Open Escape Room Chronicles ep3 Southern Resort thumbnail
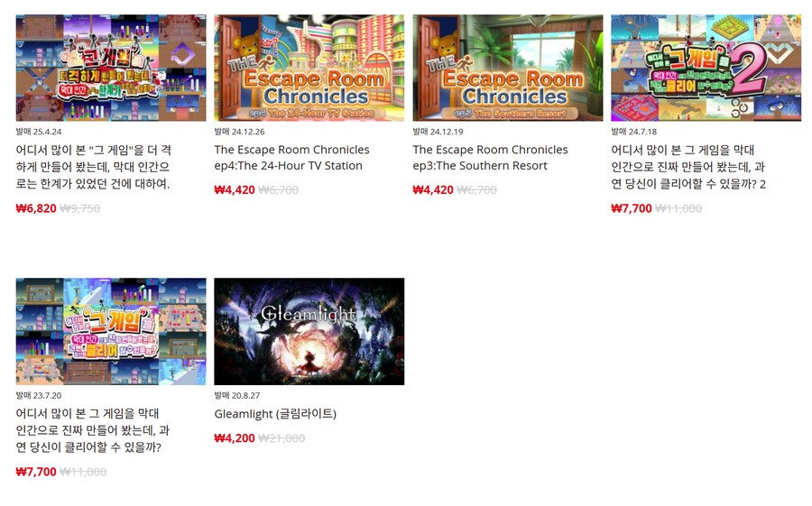The width and height of the screenshot is (812, 506). point(507,68)
